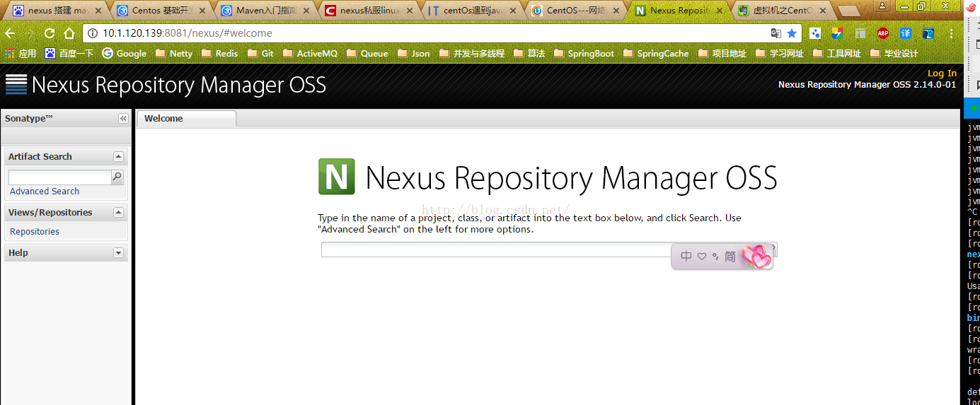Open the Advanced Search link
980x405 pixels.
point(45,192)
